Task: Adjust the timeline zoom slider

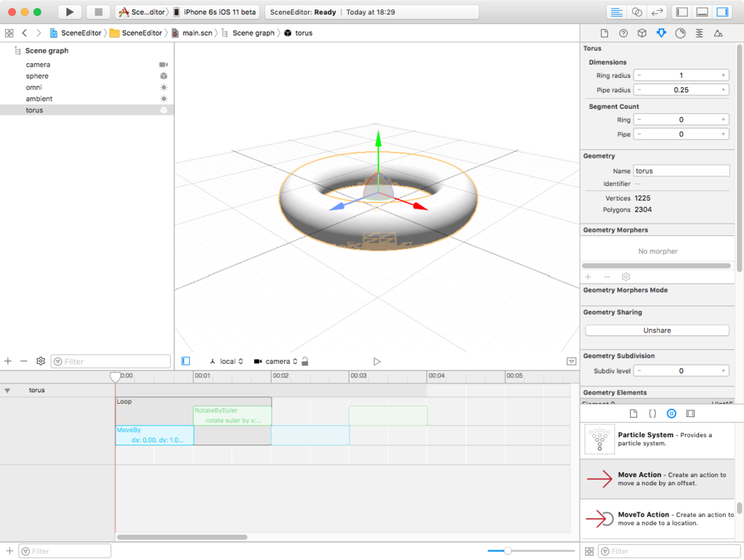Action: 507,551
